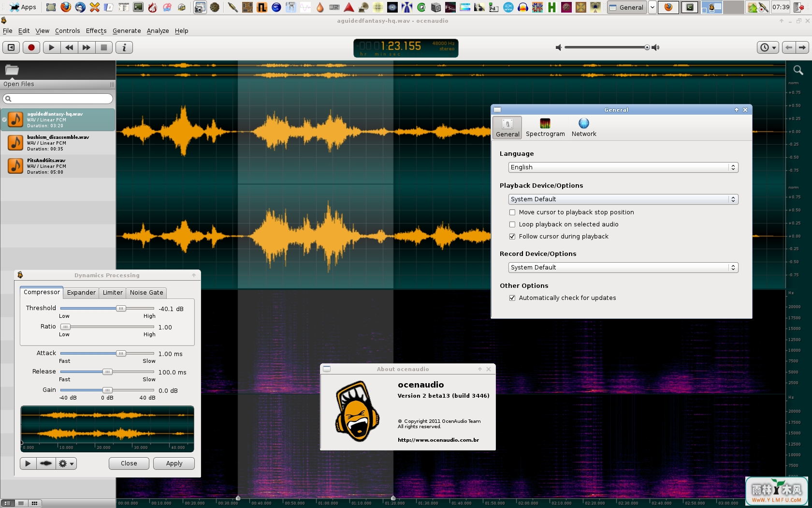
Task: Open ocenaudio website link in About dialog
Action: 438,440
